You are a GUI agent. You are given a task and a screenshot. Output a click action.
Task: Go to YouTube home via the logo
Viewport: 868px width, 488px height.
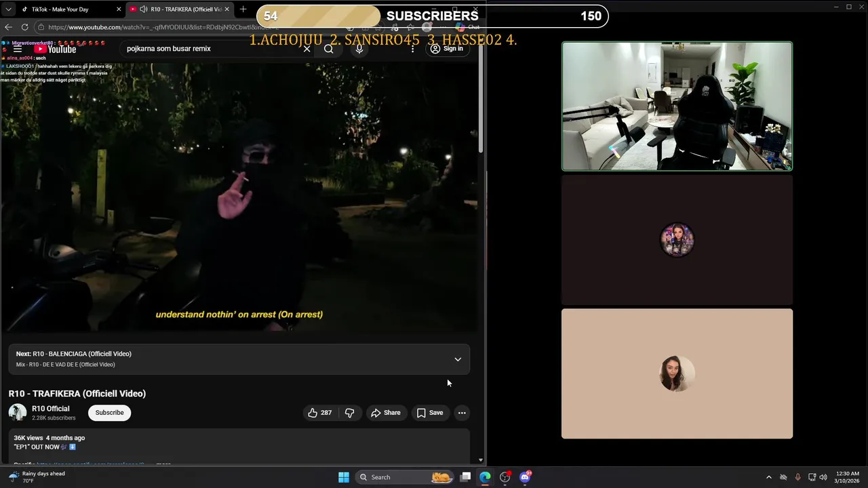point(55,49)
